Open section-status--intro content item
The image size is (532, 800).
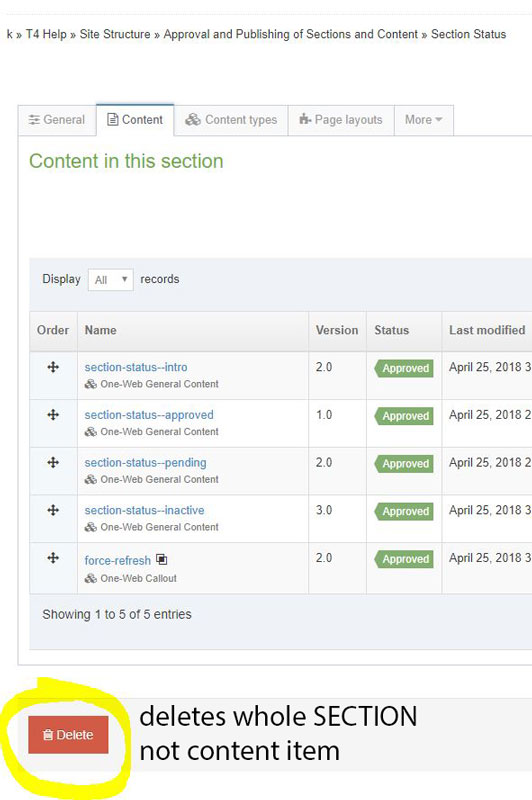click(136, 367)
